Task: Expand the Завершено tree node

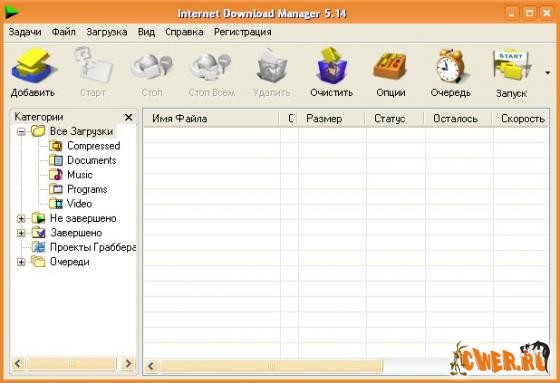Action: (x=21, y=233)
